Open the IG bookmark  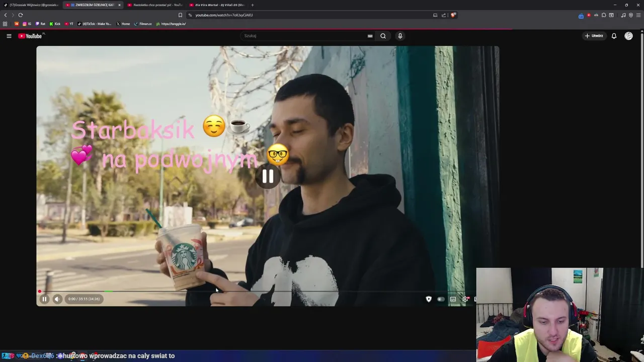point(27,24)
